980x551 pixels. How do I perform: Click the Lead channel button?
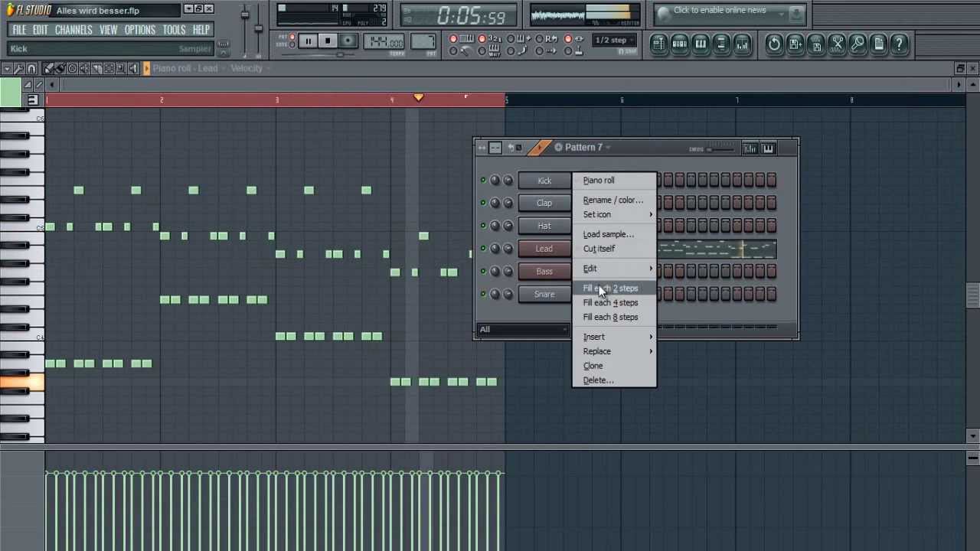point(544,249)
